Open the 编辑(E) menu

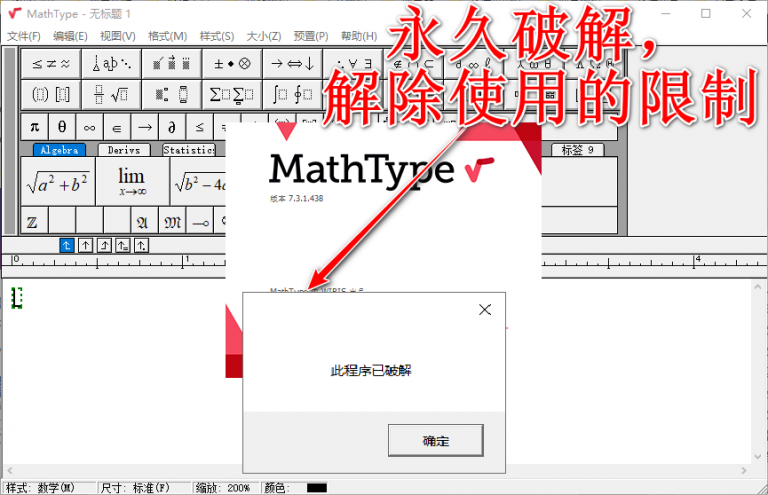click(70, 36)
